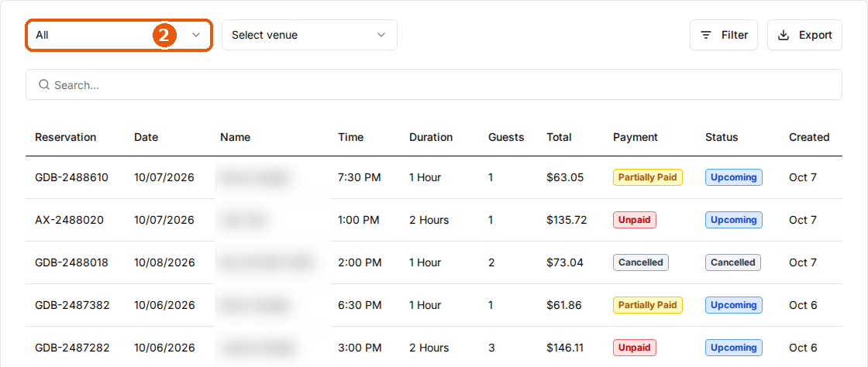The image size is (868, 367).
Task: Click total $135.72
Action: coord(567,220)
